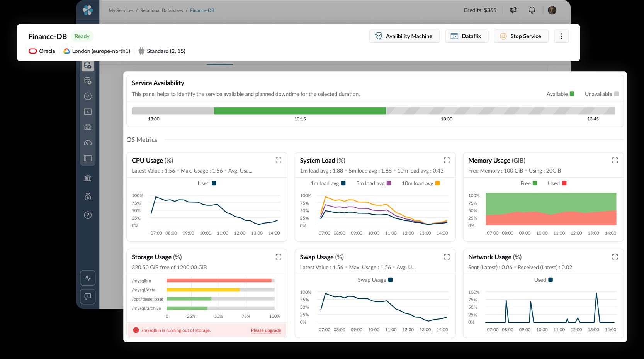Image resolution: width=644 pixels, height=359 pixels.
Task: Click the Please upgrade link
Action: (266, 330)
